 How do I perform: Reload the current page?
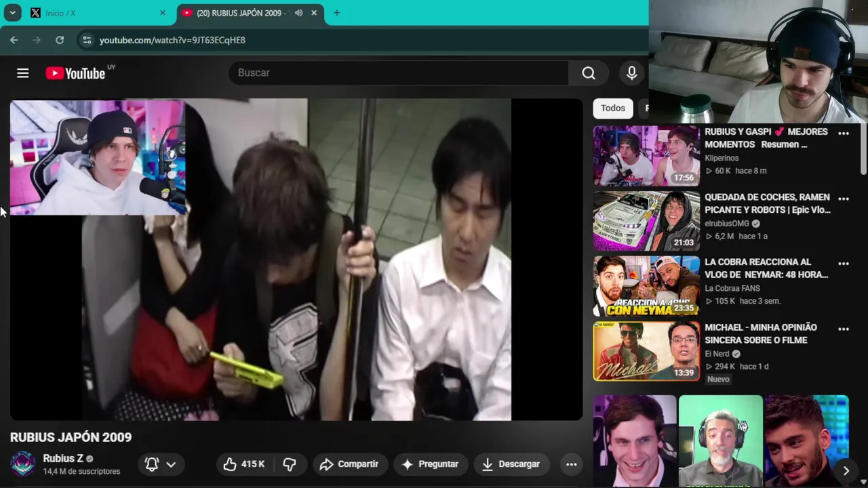pyautogui.click(x=60, y=40)
